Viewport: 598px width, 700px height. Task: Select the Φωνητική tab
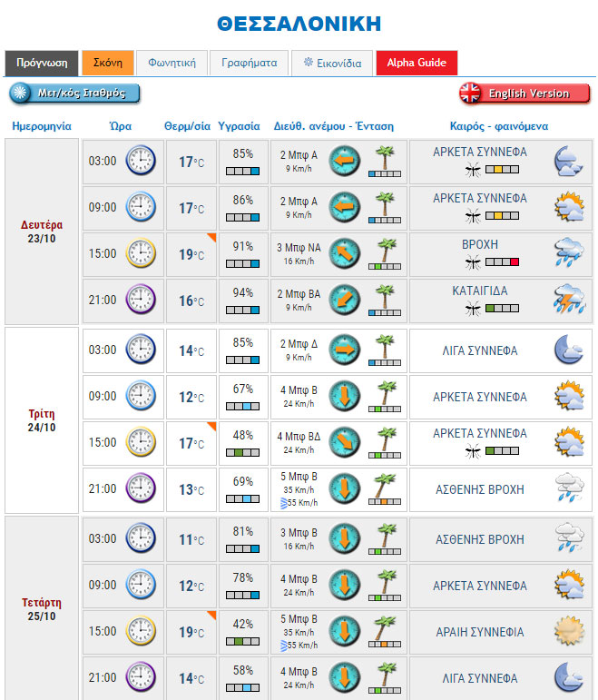click(172, 63)
